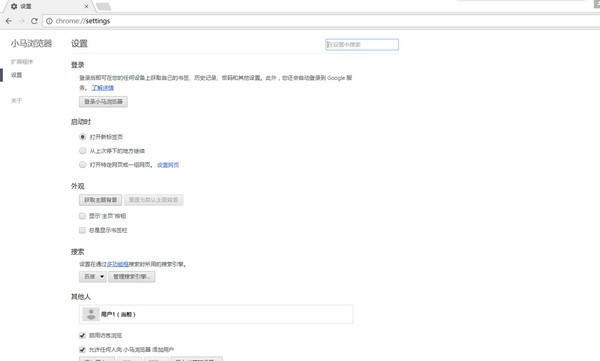Click the forward navigation arrow
Viewport: 600px width, 361px height.
[21, 21]
